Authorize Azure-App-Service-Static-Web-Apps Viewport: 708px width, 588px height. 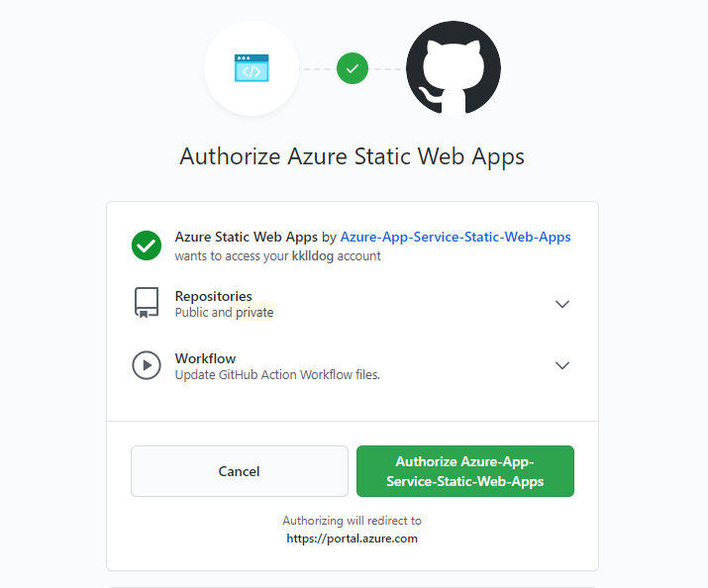[465, 471]
